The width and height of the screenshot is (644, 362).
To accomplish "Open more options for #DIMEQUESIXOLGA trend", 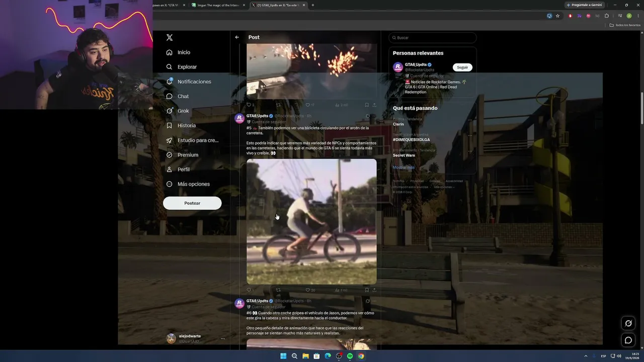I will 470,135.
